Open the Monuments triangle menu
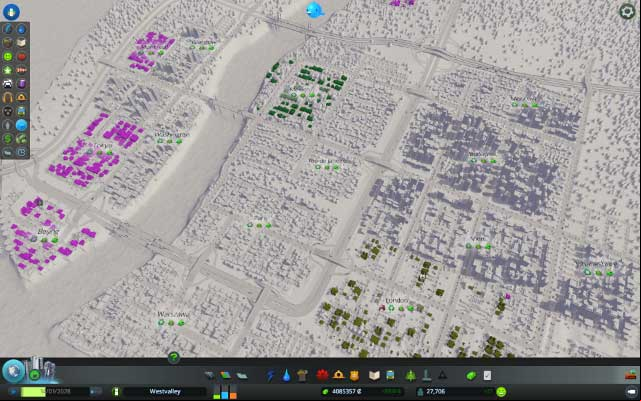Screen dimensions: 641x401 [442, 375]
